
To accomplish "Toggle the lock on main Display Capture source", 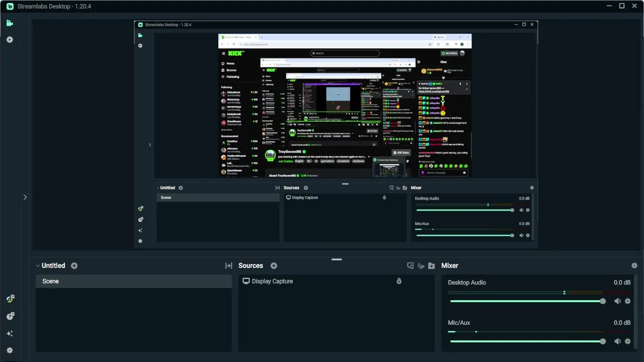I will tap(399, 281).
